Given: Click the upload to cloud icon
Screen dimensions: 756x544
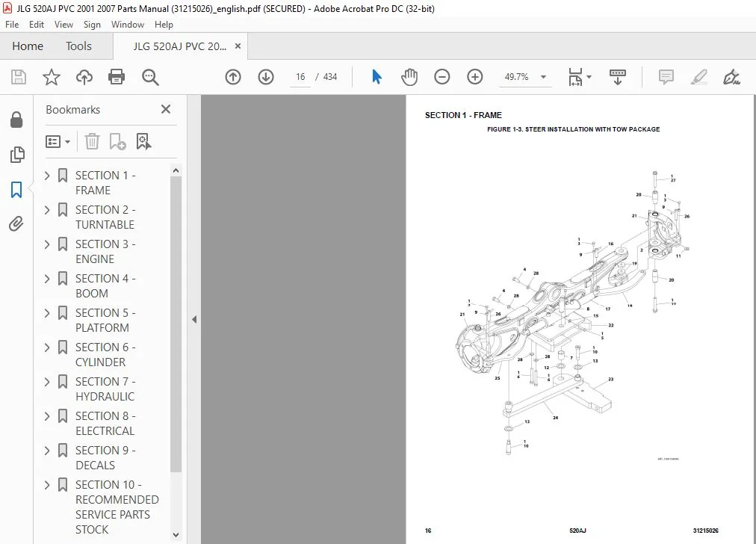Looking at the screenshot, I should tap(84, 77).
